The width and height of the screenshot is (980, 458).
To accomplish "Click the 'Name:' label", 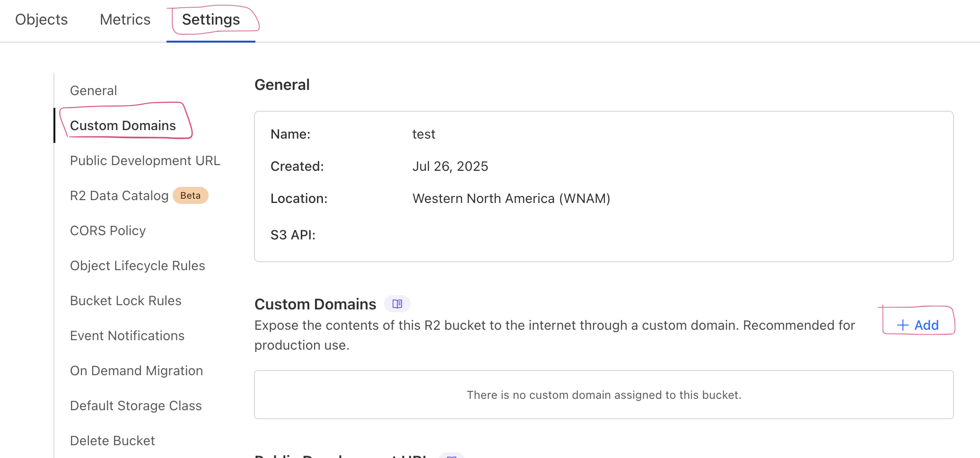I will pyautogui.click(x=290, y=134).
